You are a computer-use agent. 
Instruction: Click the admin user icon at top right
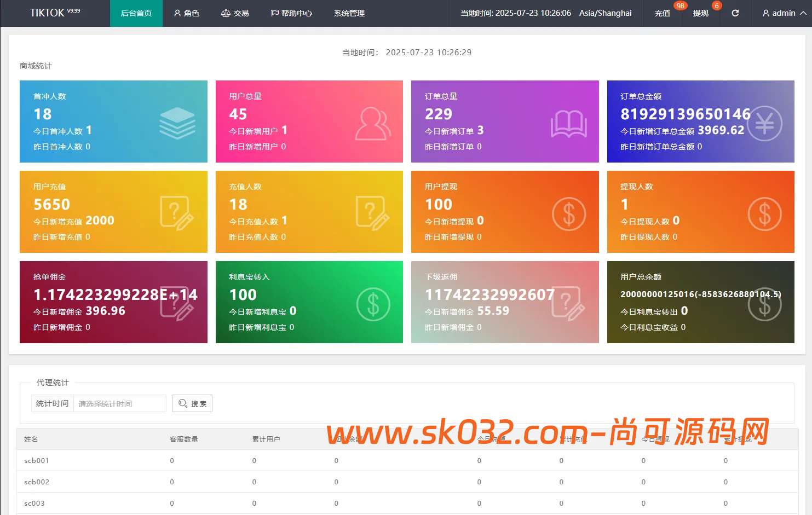click(x=765, y=13)
